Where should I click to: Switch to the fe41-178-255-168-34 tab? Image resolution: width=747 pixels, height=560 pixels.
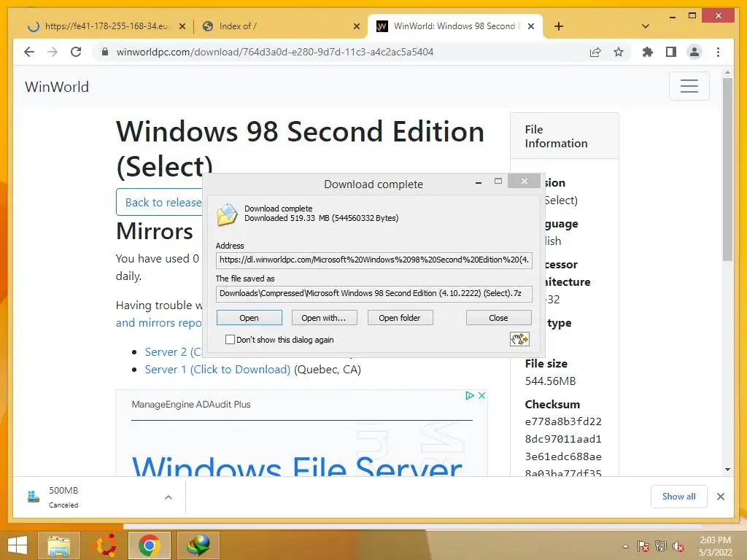107,26
